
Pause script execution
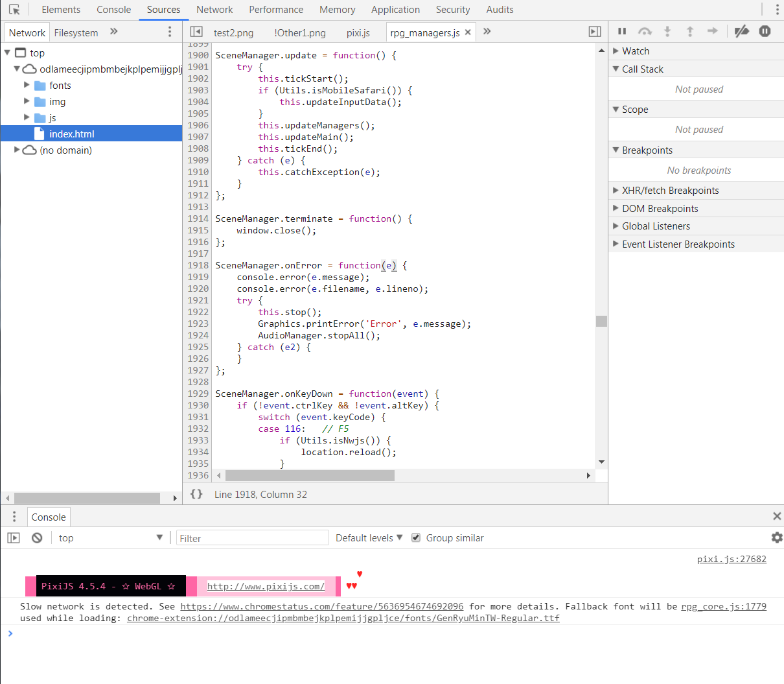click(622, 31)
